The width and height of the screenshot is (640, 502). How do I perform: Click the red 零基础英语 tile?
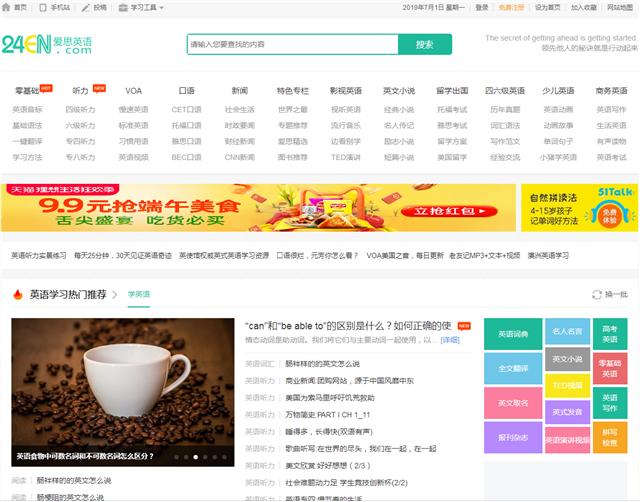[610, 369]
